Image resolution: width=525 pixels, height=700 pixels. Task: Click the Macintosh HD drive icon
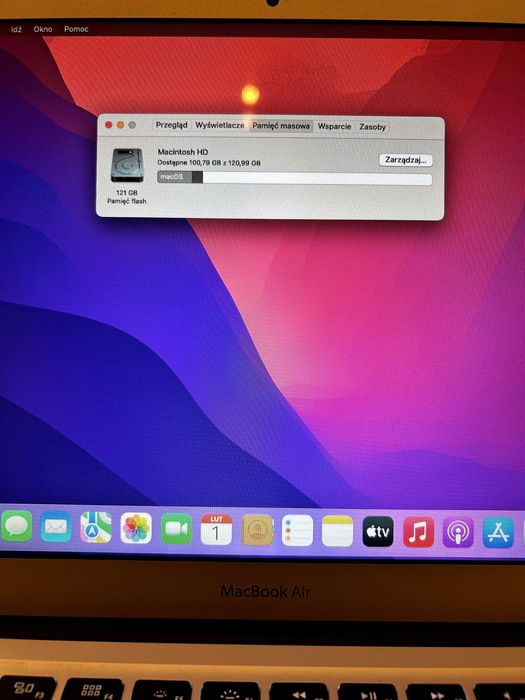coord(127,165)
